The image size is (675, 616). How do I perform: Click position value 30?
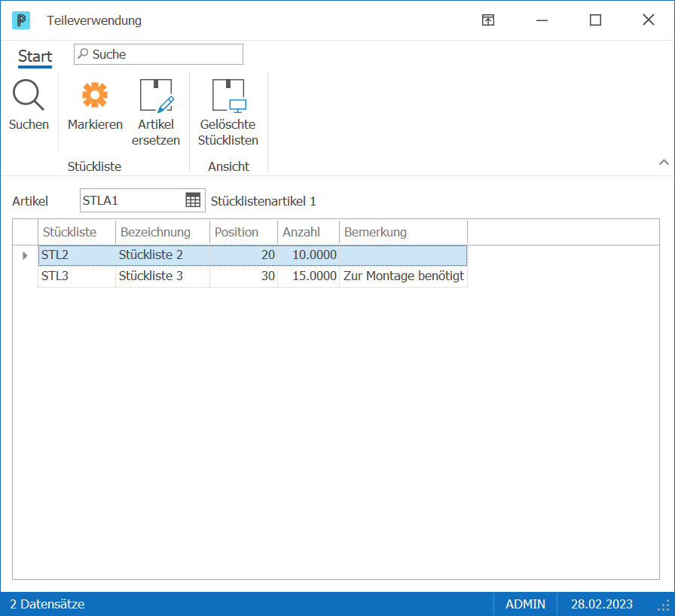tap(243, 276)
